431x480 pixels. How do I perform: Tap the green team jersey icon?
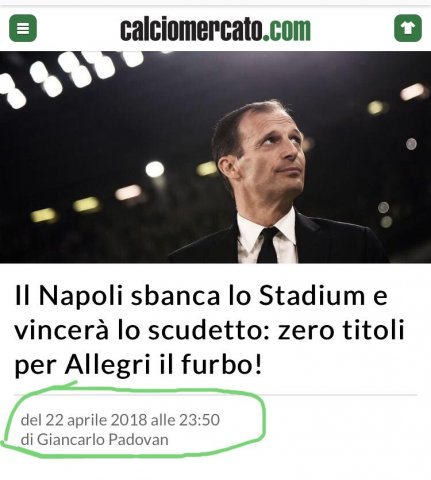(x=408, y=28)
